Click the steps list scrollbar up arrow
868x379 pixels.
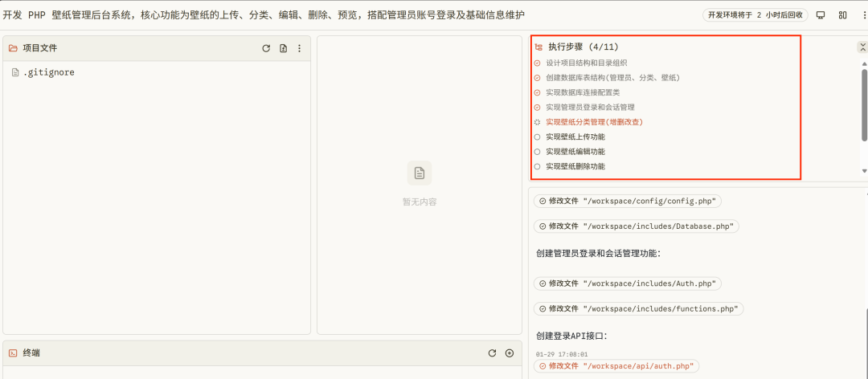(865, 64)
